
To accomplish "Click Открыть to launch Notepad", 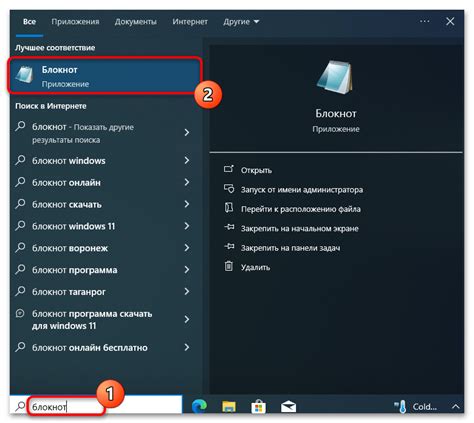I will tap(256, 170).
